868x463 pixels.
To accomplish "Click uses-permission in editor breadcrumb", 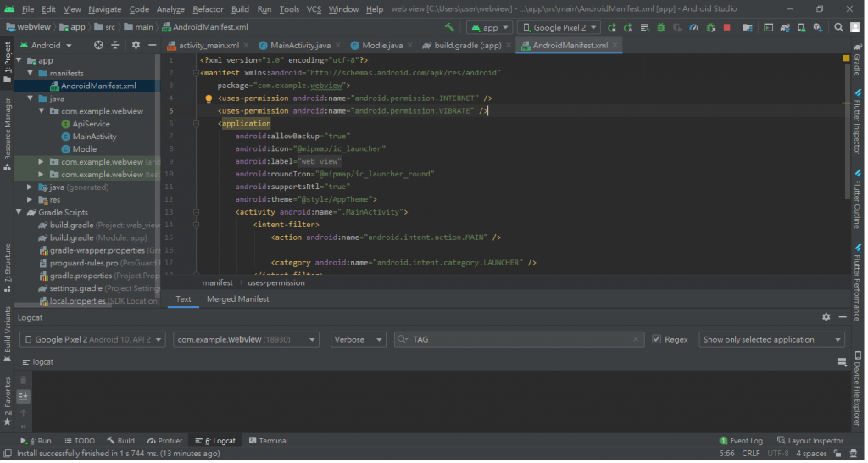I will (x=277, y=284).
